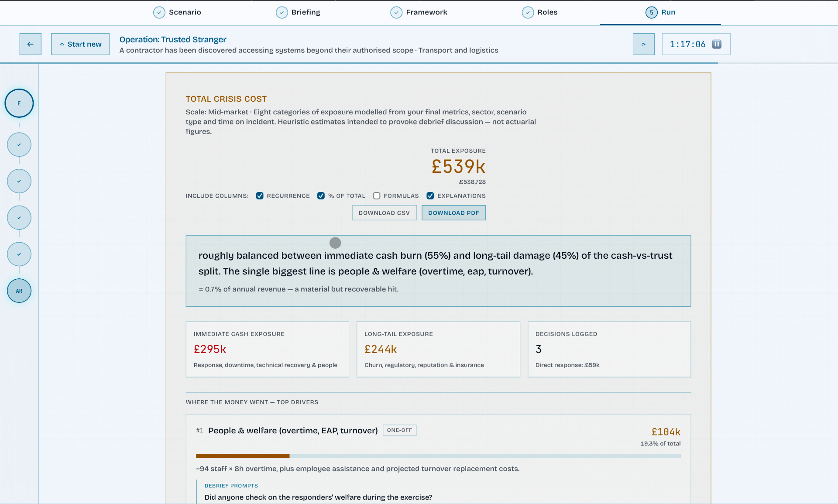
Task: Click the Scenario checkmark icon
Action: tap(159, 12)
